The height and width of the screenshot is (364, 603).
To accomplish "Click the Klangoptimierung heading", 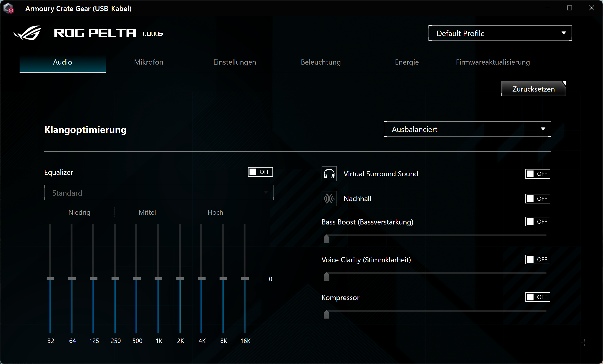I will point(85,130).
